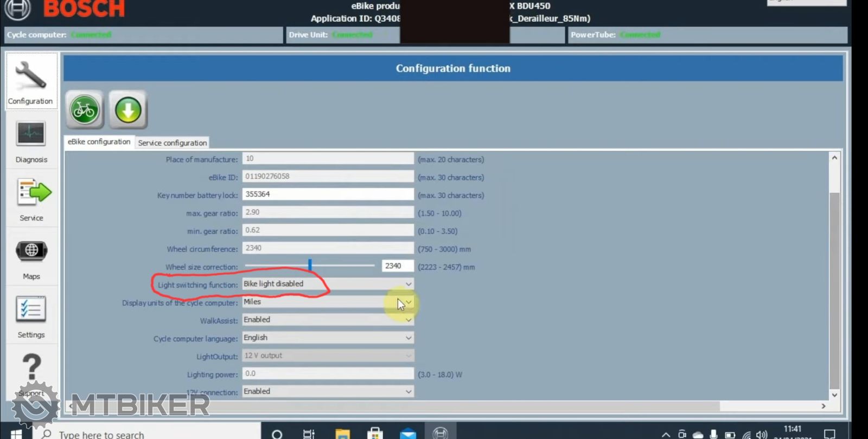This screenshot has width=868, height=439.
Task: Click the green download arrow button
Action: pyautogui.click(x=128, y=110)
